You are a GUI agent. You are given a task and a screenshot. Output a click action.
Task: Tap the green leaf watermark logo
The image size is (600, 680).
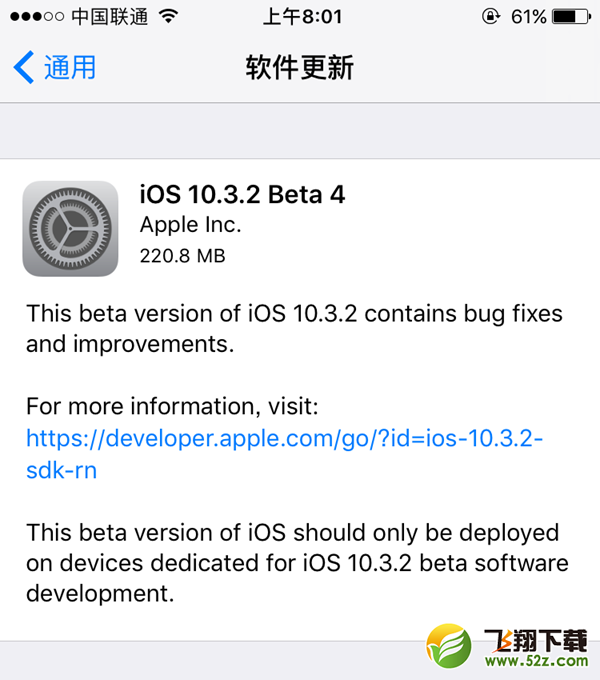pos(449,646)
